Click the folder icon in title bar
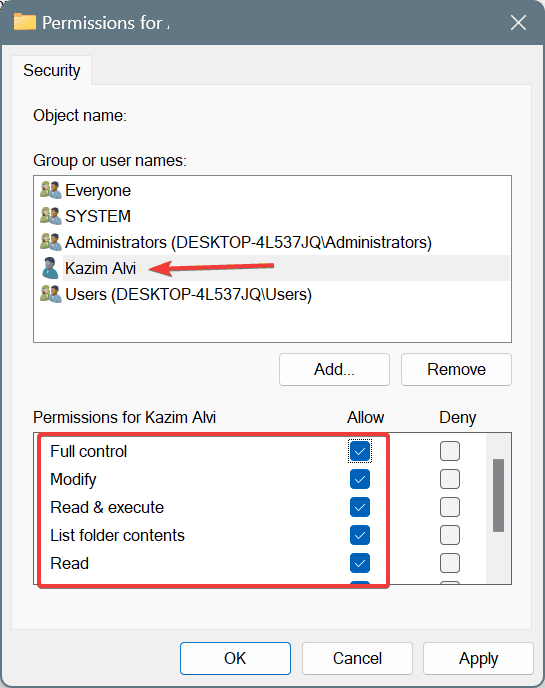Screen dimensions: 545x688 pyautogui.click(x=25, y=22)
